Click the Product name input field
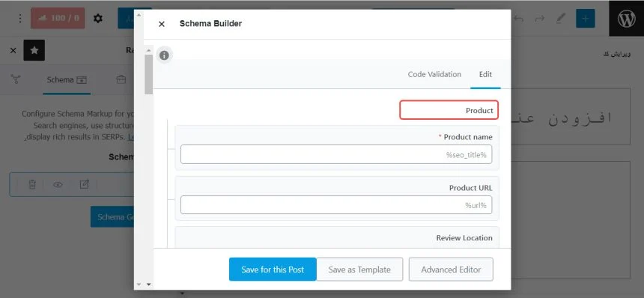This screenshot has height=298, width=644. click(x=336, y=154)
